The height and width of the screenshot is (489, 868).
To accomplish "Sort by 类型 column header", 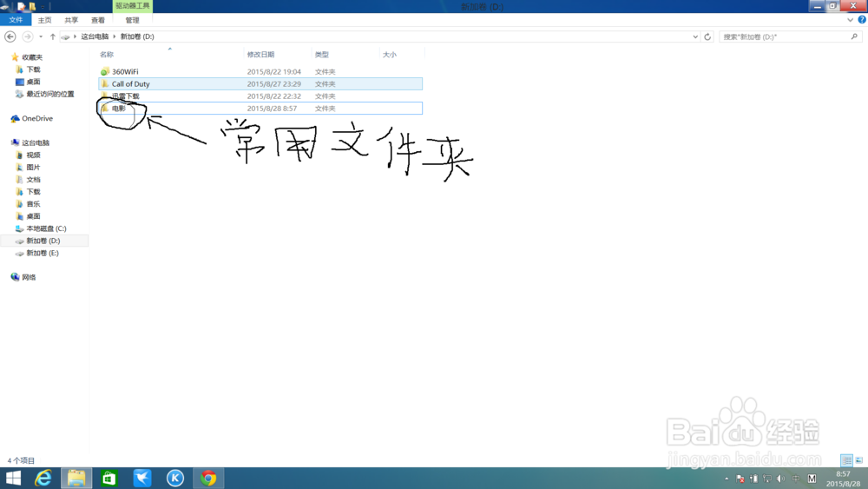I will [322, 54].
